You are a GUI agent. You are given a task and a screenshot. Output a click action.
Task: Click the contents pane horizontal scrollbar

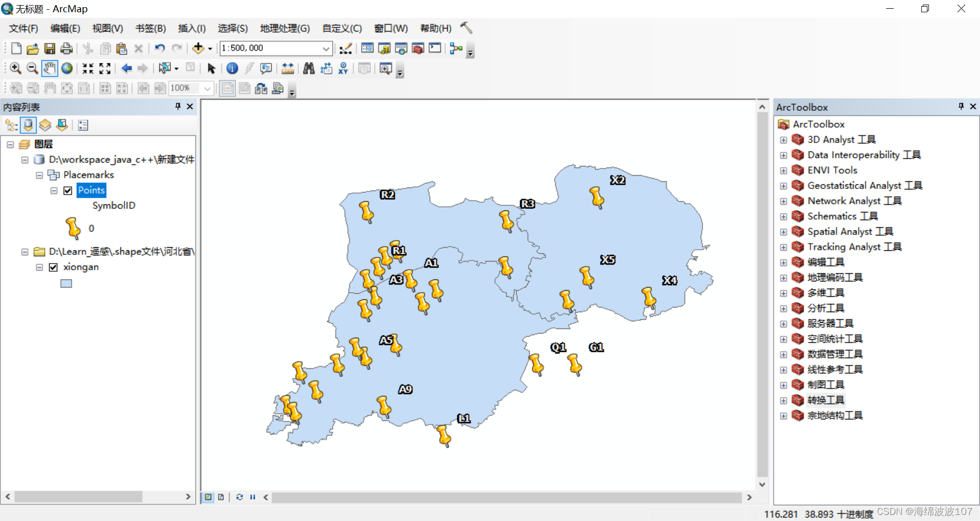tap(79, 496)
